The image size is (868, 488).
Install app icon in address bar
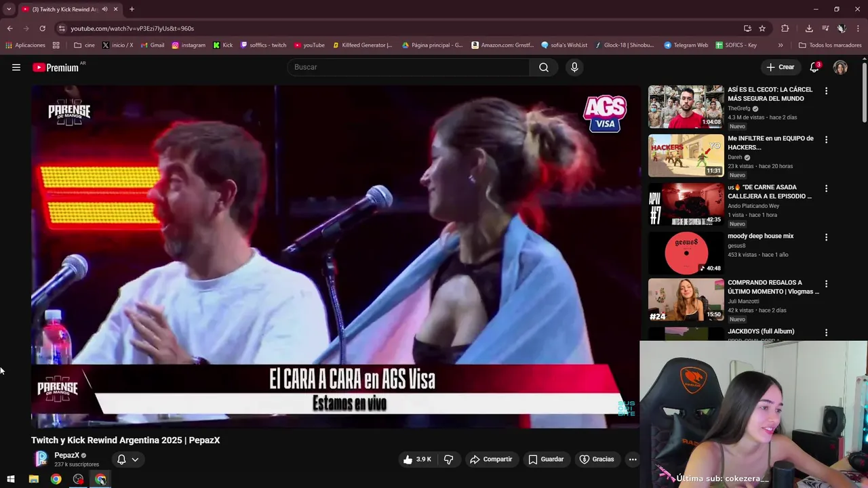[x=747, y=28]
